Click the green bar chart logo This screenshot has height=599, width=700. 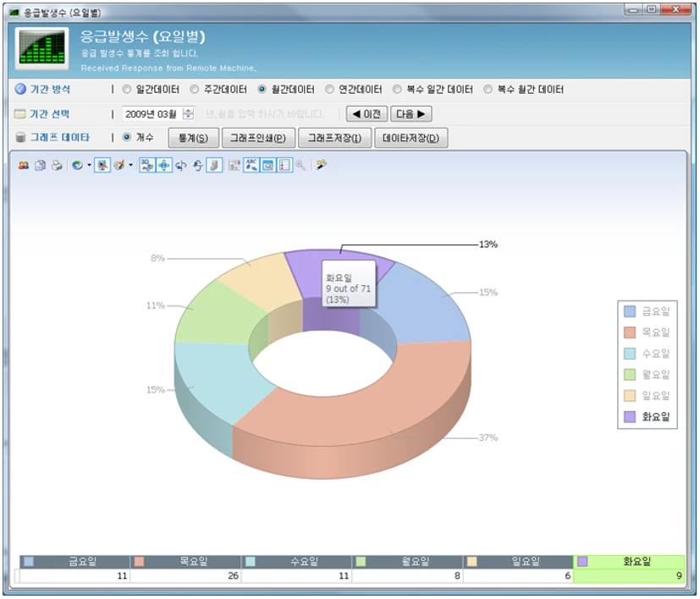[42, 49]
